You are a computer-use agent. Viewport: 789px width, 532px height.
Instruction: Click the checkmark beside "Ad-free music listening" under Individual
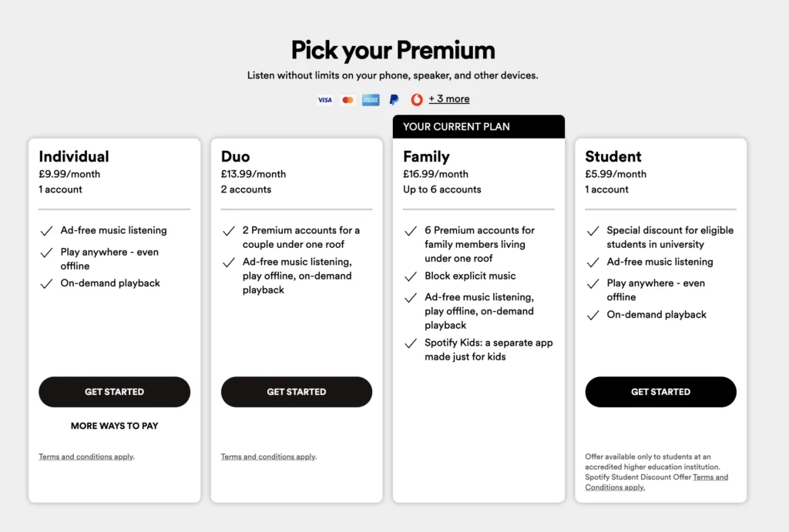tap(47, 229)
